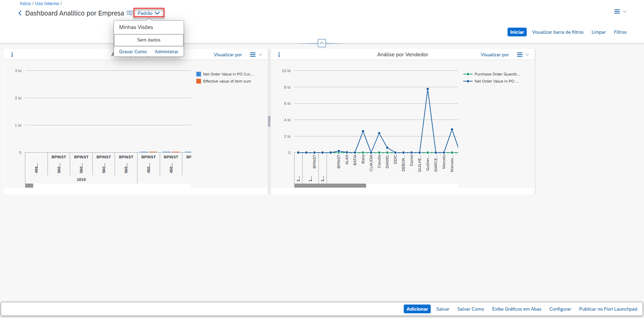Click Publicar no Fiori Launchpad
The image size is (644, 318).
[x=608, y=309]
